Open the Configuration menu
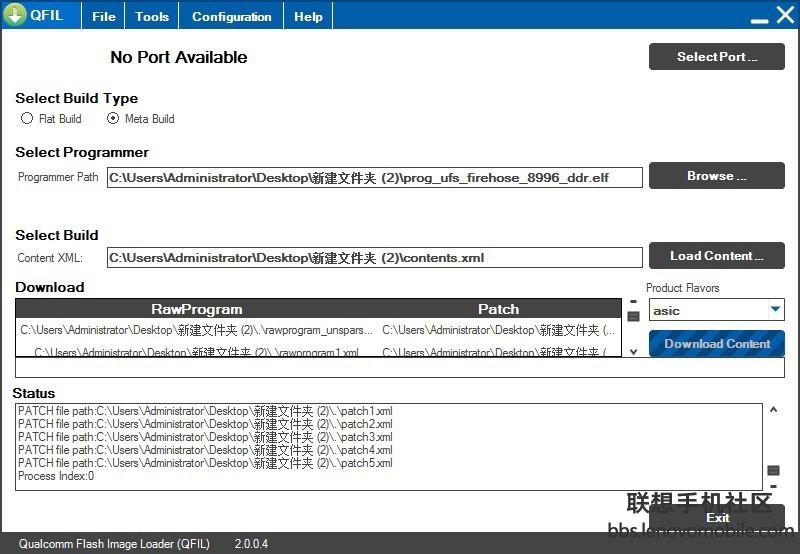This screenshot has width=800, height=554. 231,16
